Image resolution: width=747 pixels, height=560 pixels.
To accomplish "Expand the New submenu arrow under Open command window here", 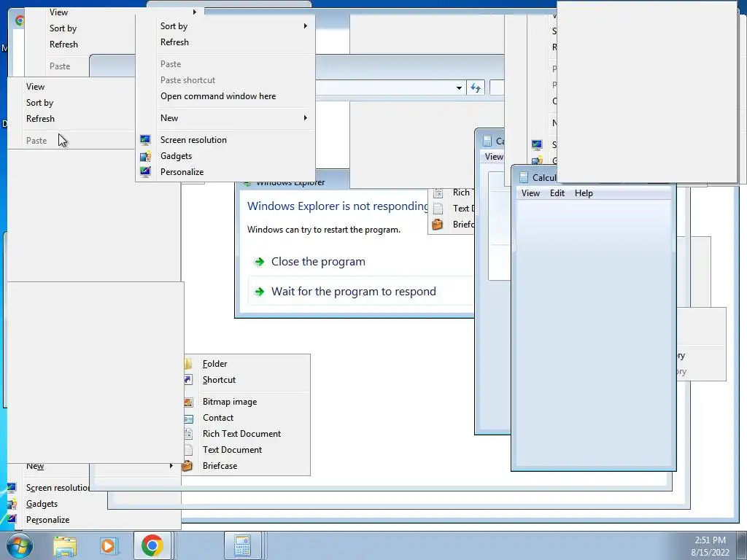I will [x=306, y=117].
